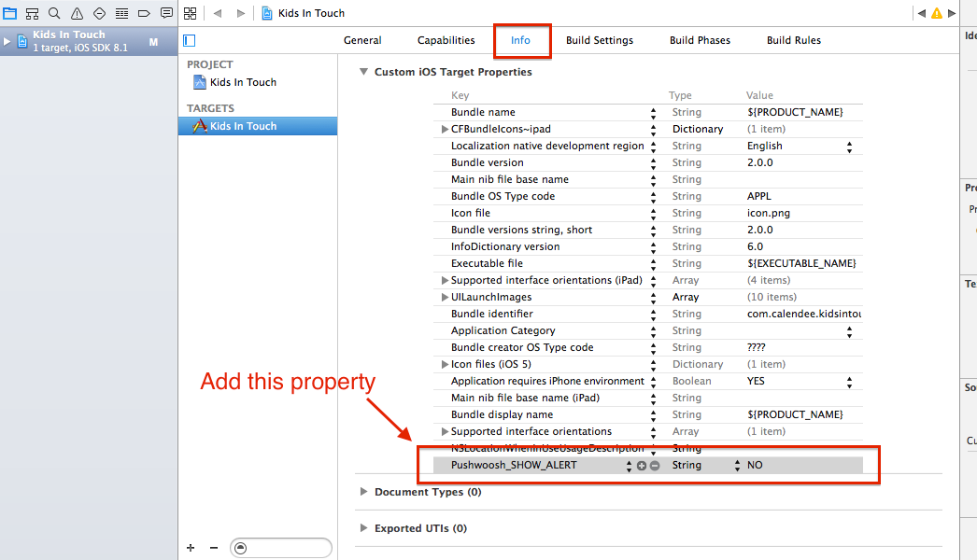Open the Breakpoint navigator
This screenshot has width=977, height=560.
(x=144, y=13)
